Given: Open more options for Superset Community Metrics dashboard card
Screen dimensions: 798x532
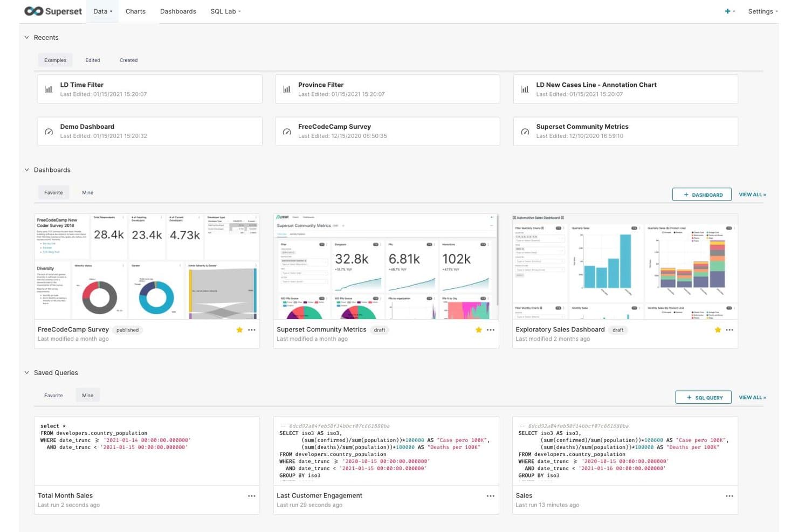Looking at the screenshot, I should point(491,330).
